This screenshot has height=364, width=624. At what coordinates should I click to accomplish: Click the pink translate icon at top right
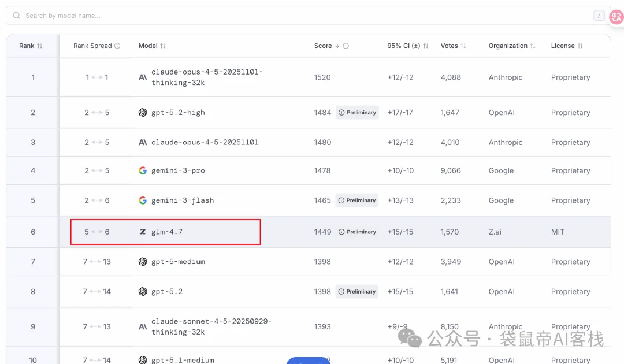pos(616,17)
